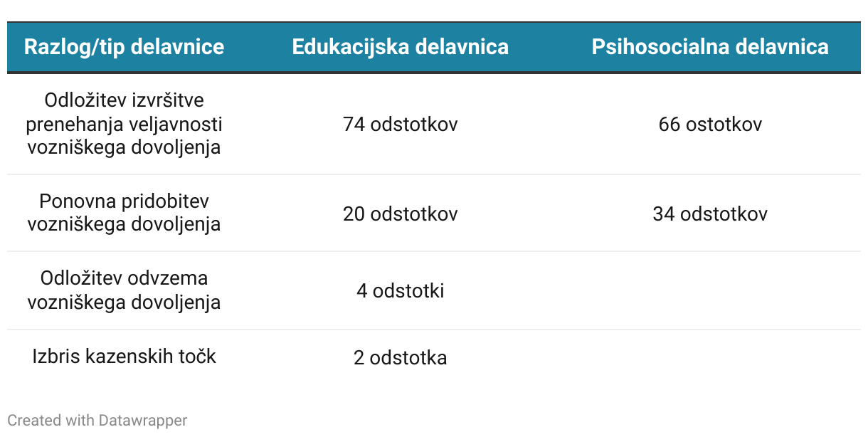Click the '34 odstotkov' cell
868x437 pixels.
tap(710, 214)
